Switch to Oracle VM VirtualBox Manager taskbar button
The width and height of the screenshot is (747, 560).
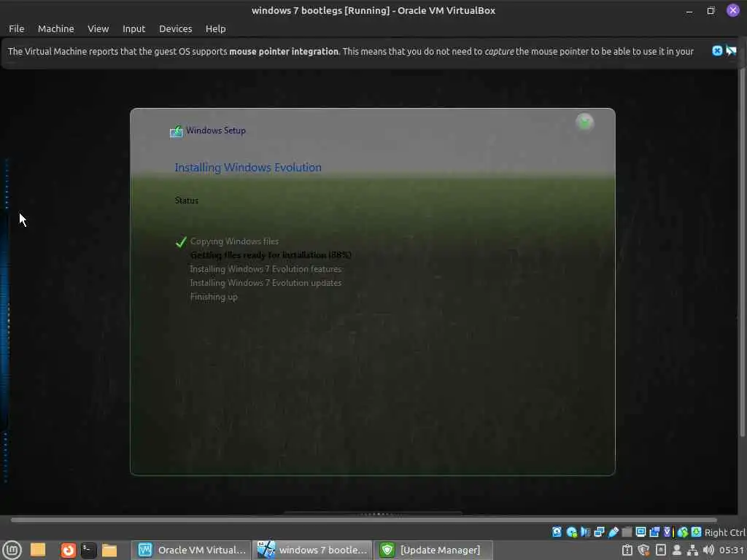point(192,550)
